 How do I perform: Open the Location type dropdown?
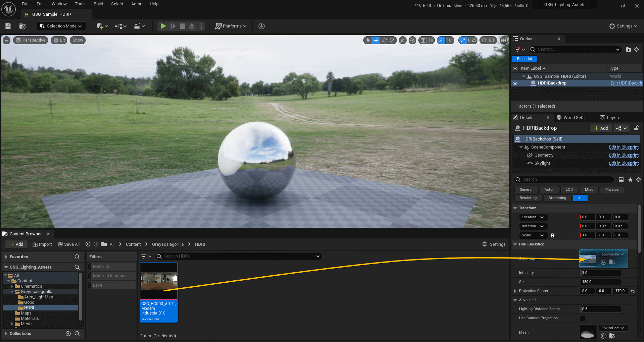pos(533,217)
